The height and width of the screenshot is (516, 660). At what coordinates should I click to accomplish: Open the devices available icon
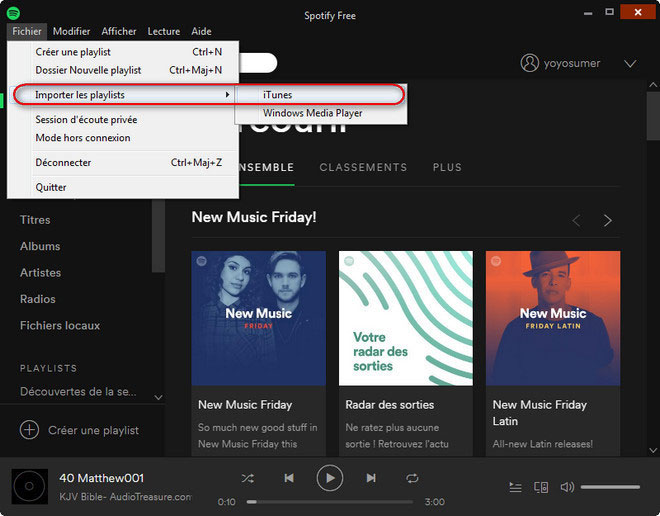click(541, 487)
